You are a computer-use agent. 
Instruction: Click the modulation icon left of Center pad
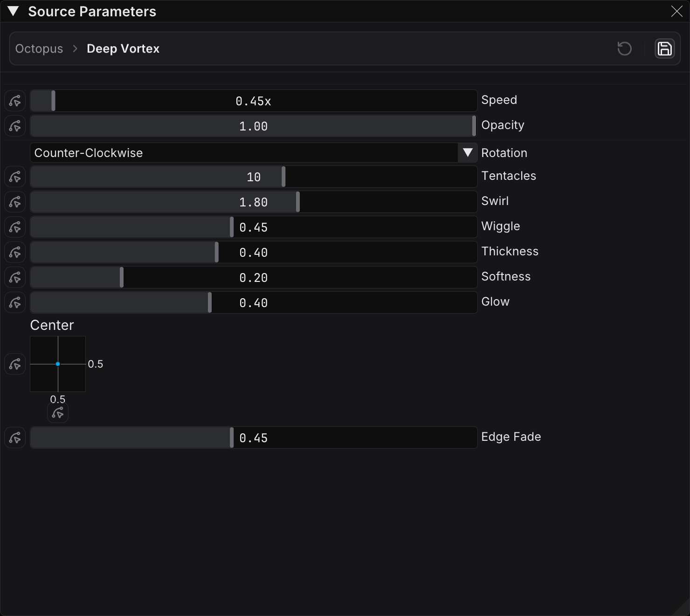[15, 364]
